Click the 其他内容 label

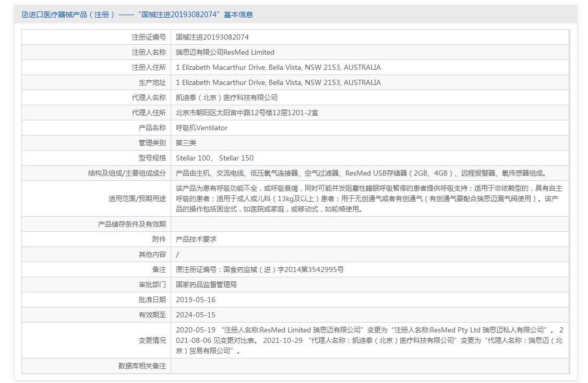(x=152, y=254)
